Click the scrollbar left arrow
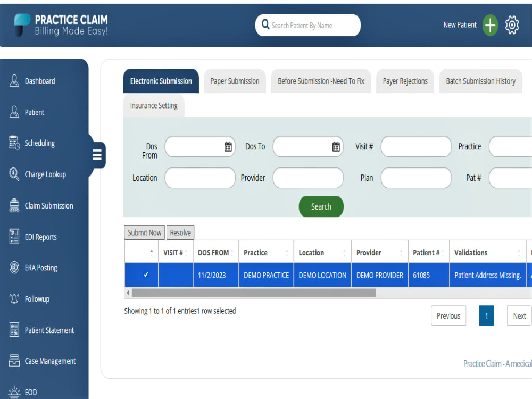This screenshot has height=399, width=532. tap(128, 293)
